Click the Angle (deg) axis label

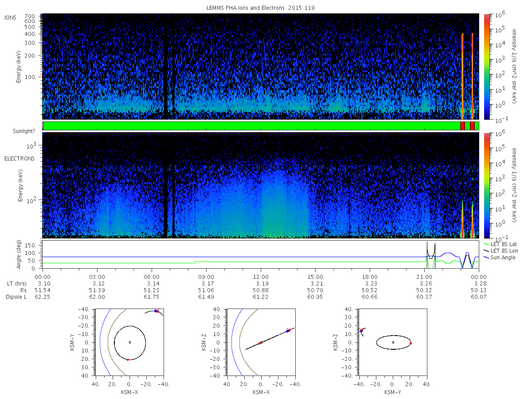[20, 256]
